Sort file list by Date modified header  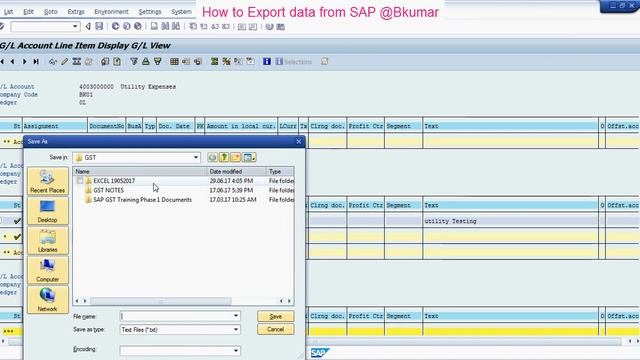point(236,171)
